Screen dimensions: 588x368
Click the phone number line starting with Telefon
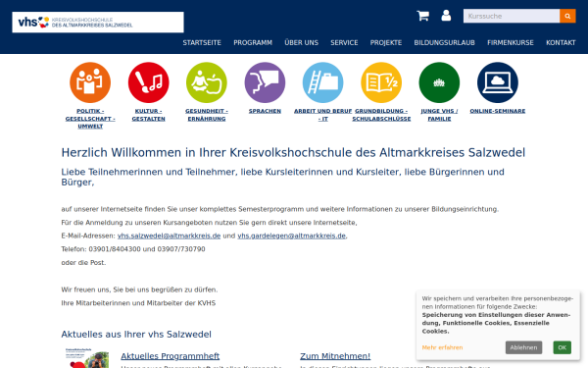133,249
